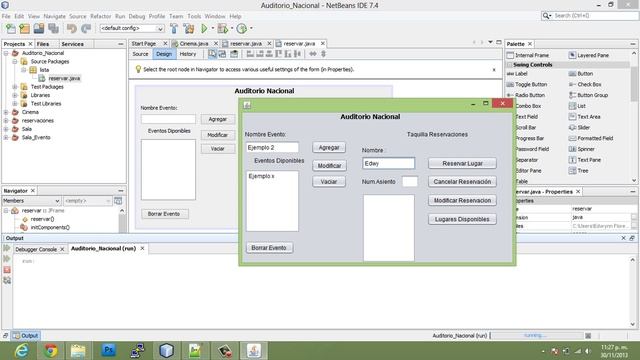This screenshot has height=360, width=640.
Task: Open the Members dropdown in Navigator
Action: tap(57, 201)
